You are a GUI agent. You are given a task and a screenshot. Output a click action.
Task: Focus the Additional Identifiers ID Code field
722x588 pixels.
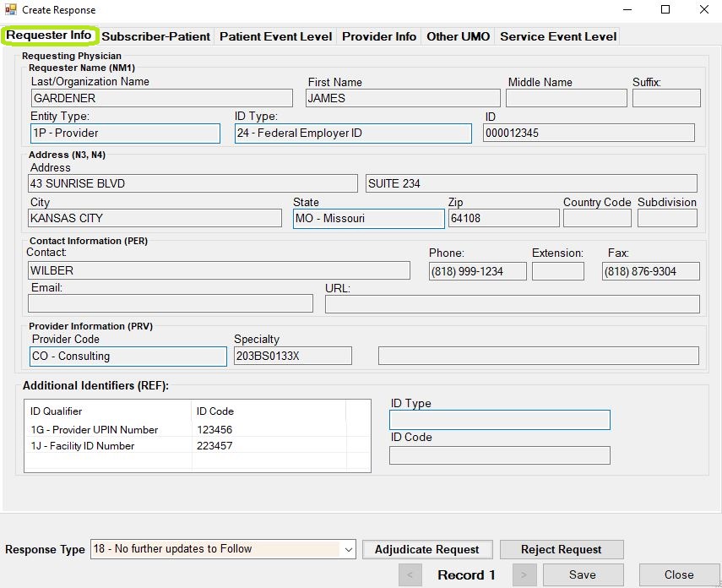(x=500, y=455)
